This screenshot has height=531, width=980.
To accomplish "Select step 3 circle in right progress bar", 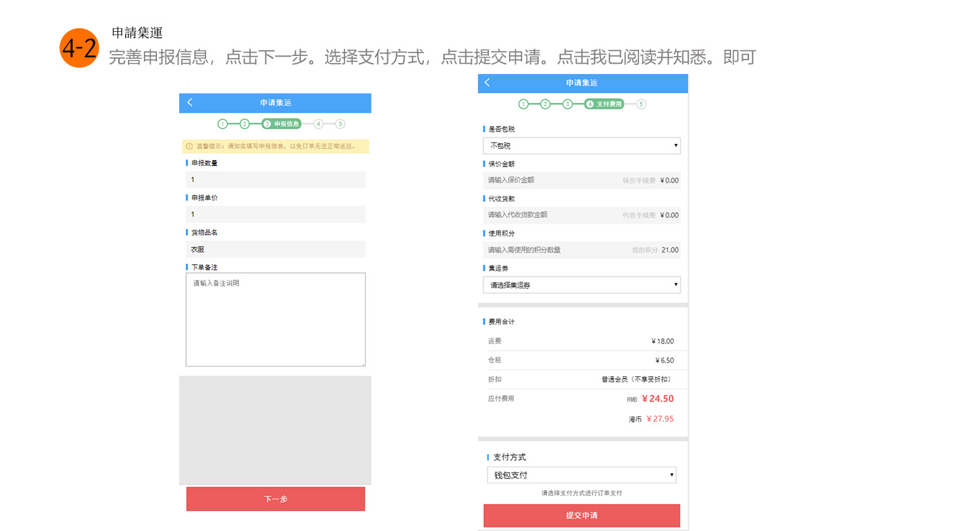I will click(567, 104).
